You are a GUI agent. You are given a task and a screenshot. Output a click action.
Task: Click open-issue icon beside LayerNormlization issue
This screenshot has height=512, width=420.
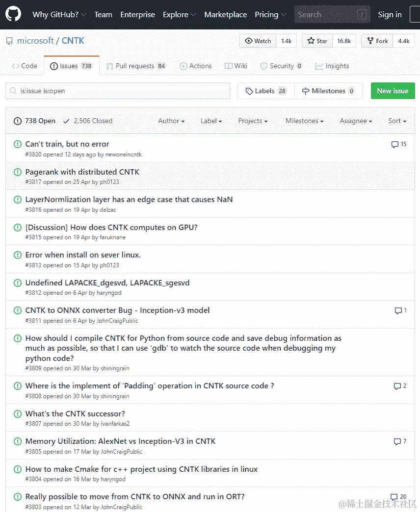pyautogui.click(x=18, y=199)
